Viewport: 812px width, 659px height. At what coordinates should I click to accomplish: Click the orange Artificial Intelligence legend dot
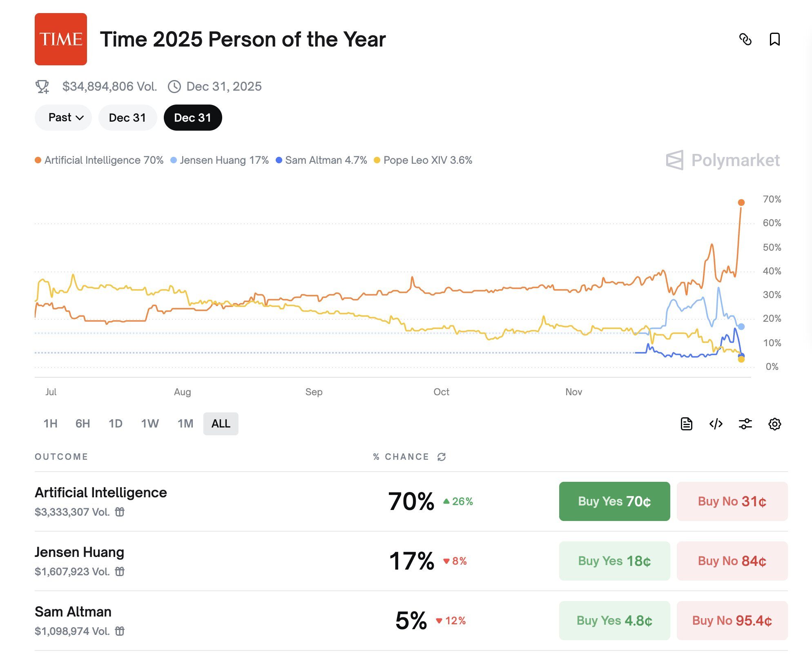pos(38,160)
